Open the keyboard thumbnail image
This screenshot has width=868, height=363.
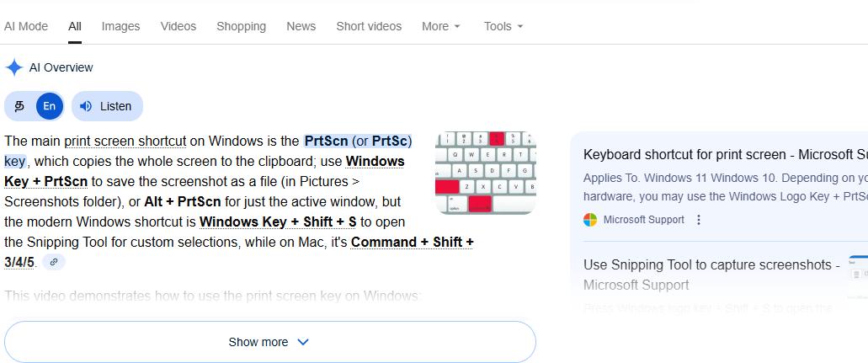485,173
